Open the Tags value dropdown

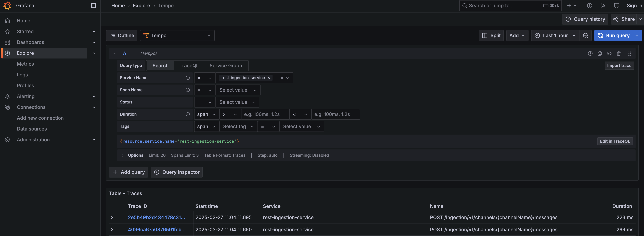(x=302, y=126)
